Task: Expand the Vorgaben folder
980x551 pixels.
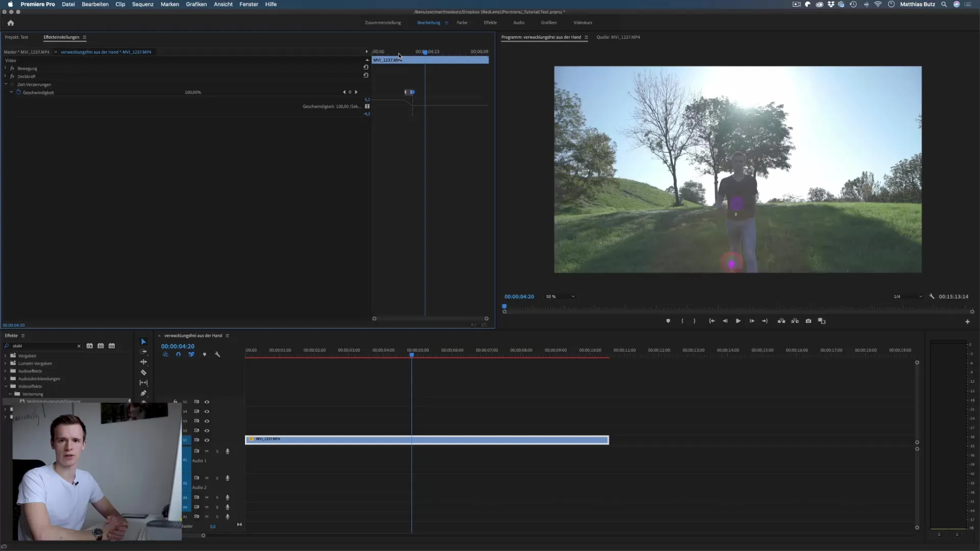Action: point(6,356)
